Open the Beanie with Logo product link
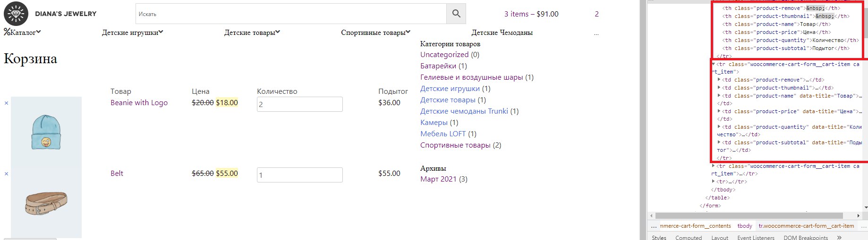 click(x=139, y=103)
